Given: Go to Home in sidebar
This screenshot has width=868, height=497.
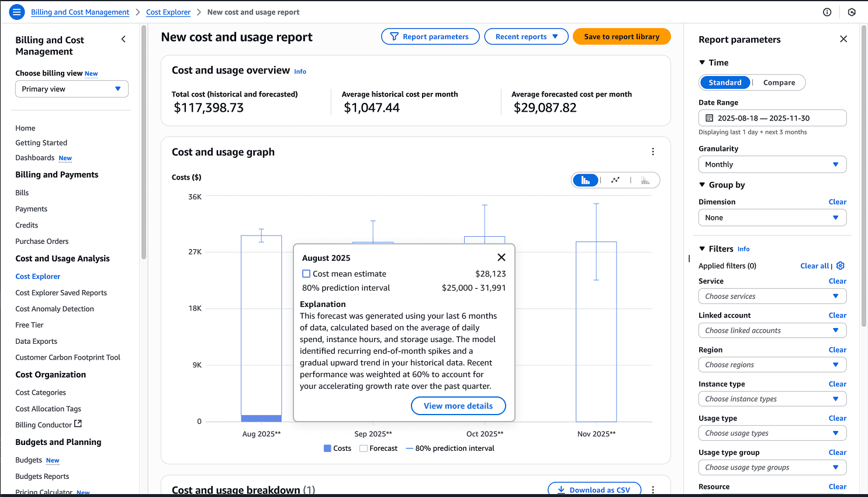Looking at the screenshot, I should tap(25, 128).
